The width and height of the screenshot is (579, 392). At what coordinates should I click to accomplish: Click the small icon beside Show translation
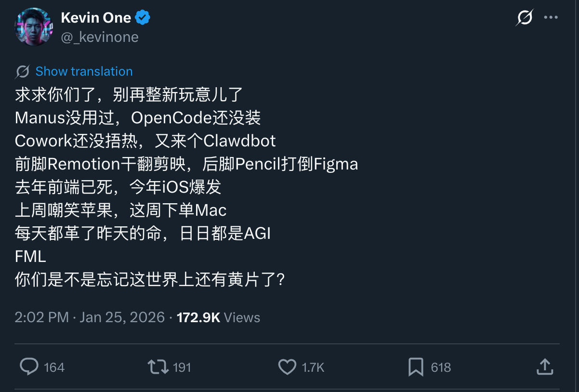tap(22, 72)
